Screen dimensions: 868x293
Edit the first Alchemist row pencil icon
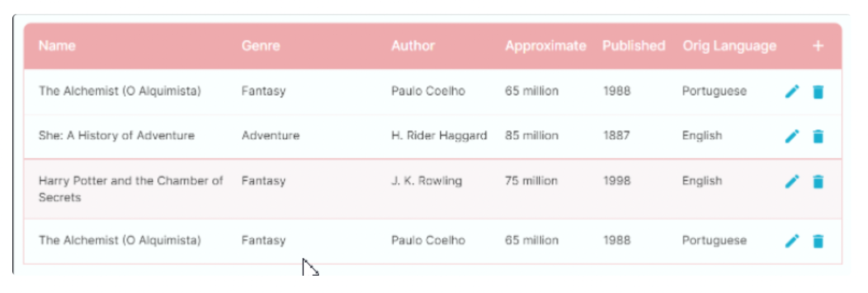(x=792, y=92)
